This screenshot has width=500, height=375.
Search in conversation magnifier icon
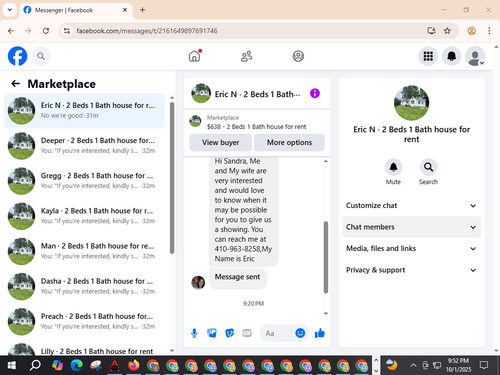pos(428,167)
